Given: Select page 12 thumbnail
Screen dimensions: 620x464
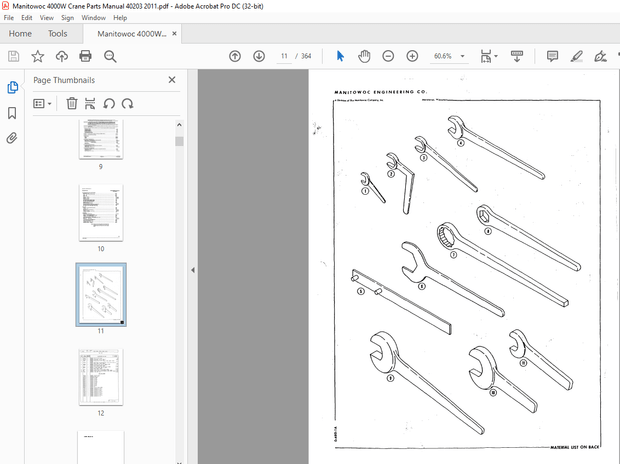Looking at the screenshot, I should [x=101, y=377].
